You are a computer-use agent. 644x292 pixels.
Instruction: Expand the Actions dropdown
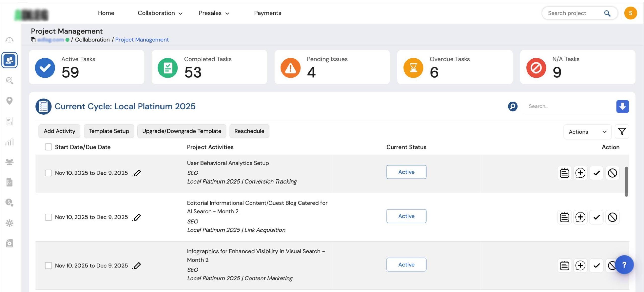[587, 132]
